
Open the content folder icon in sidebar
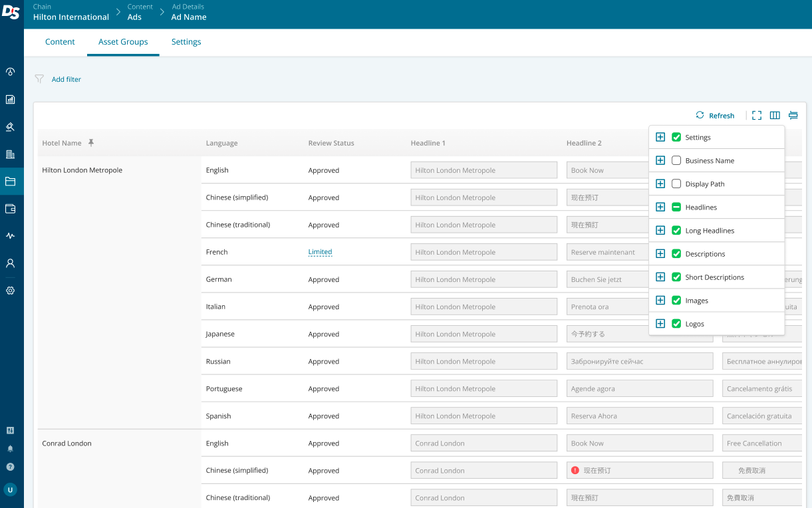point(10,181)
